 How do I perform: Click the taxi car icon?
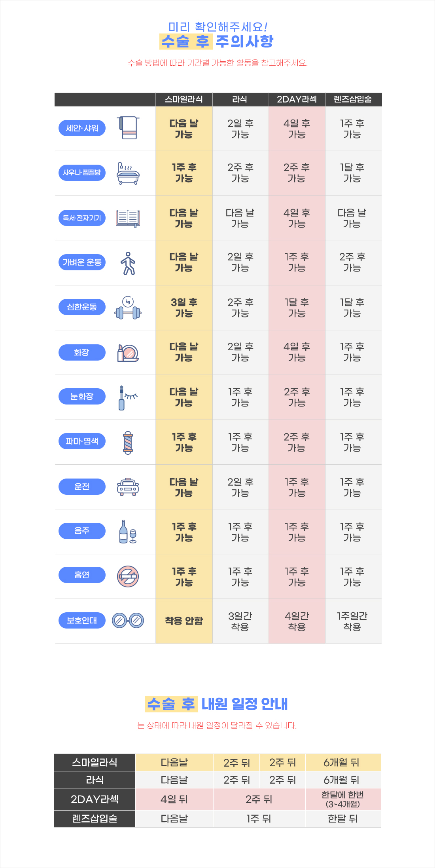coord(128,487)
